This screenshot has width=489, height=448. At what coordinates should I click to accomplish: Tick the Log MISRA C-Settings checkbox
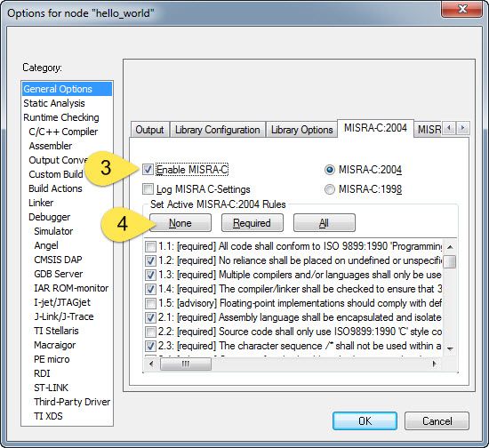pos(148,189)
